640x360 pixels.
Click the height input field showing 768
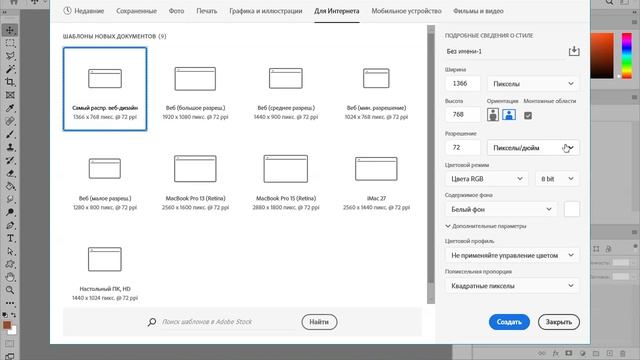462,115
